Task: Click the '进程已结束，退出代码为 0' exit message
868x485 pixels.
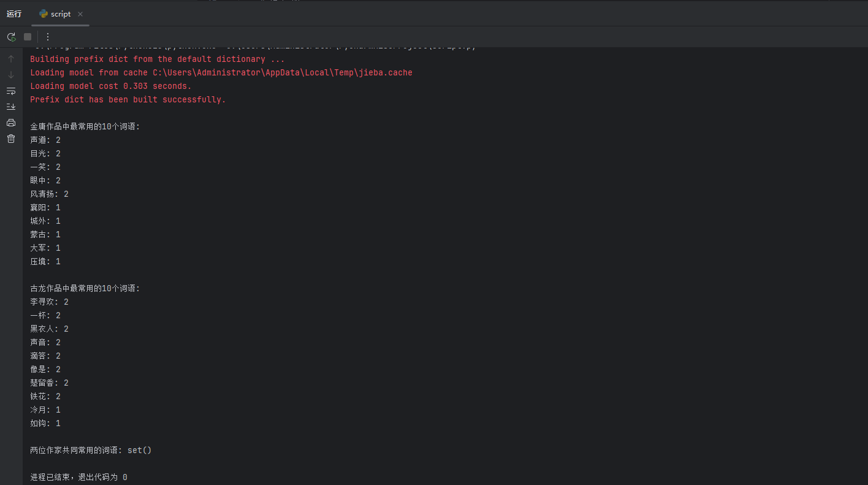Action: click(x=78, y=477)
